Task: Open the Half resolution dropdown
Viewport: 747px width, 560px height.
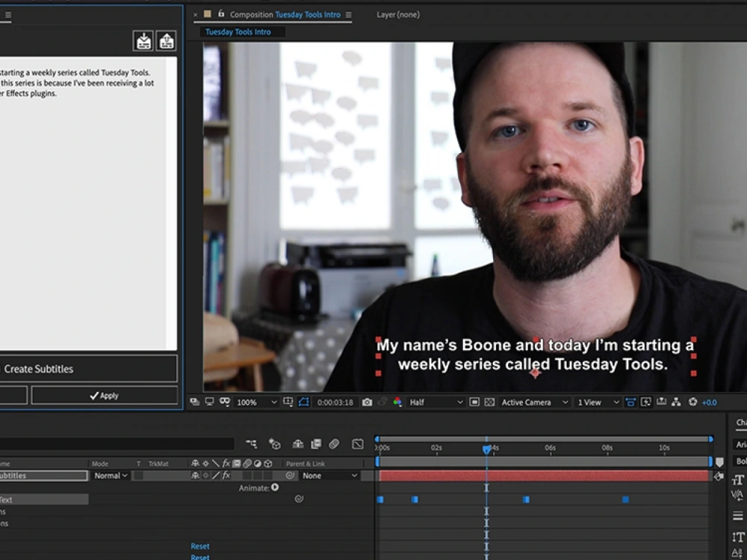Action: [436, 402]
